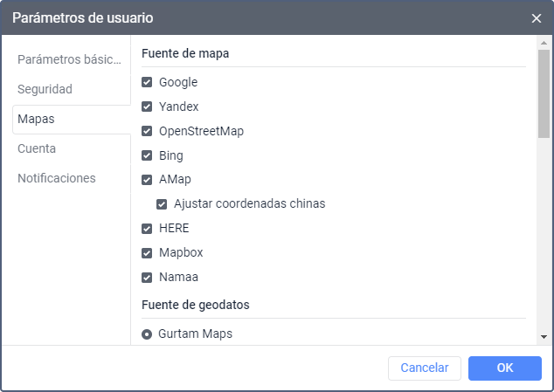The image size is (554, 392).
Task: Click the scrollbar up arrow
Action: point(544,41)
